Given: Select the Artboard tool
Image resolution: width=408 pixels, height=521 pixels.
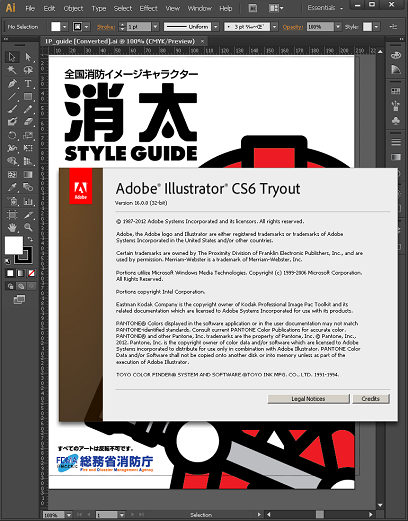Looking at the screenshot, I should [12, 215].
